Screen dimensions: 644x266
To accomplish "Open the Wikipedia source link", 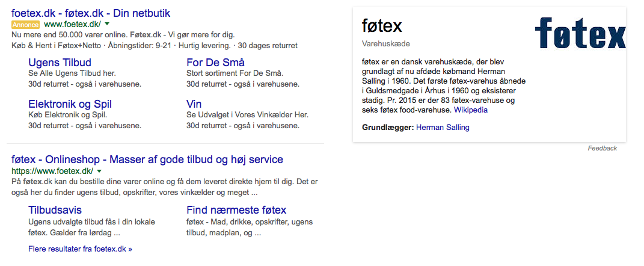I will point(471,110).
